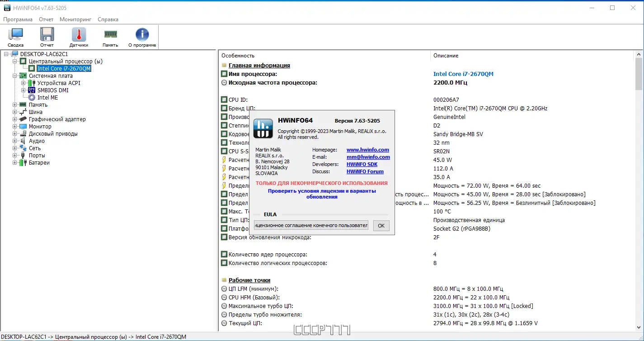Expand the Аудио tree node
Viewport: 644px width, 341px height.
pos(15,141)
